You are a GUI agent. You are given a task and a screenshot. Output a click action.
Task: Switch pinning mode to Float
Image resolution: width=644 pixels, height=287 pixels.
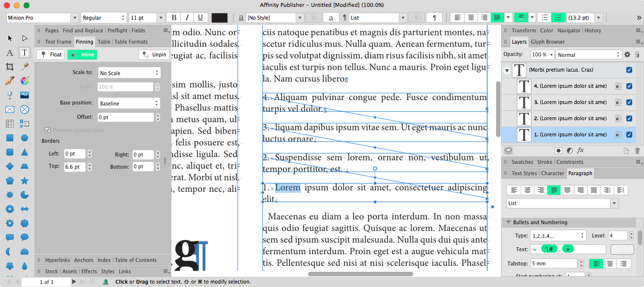pyautogui.click(x=51, y=54)
